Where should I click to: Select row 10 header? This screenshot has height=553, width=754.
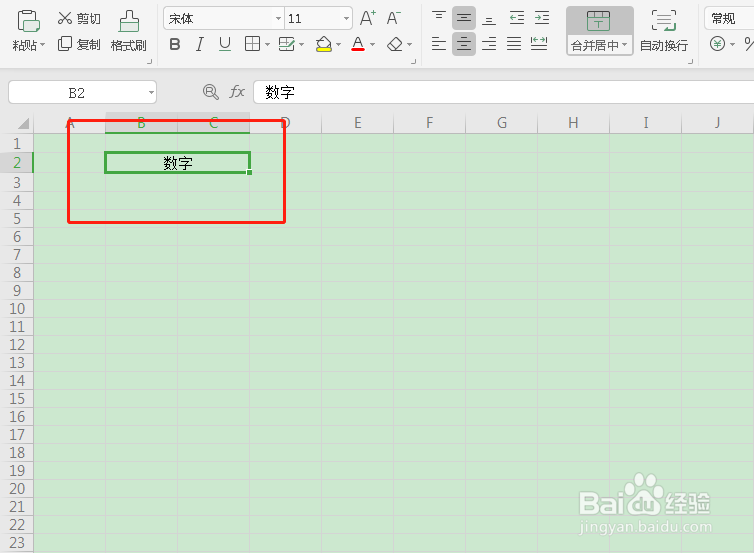point(17,309)
